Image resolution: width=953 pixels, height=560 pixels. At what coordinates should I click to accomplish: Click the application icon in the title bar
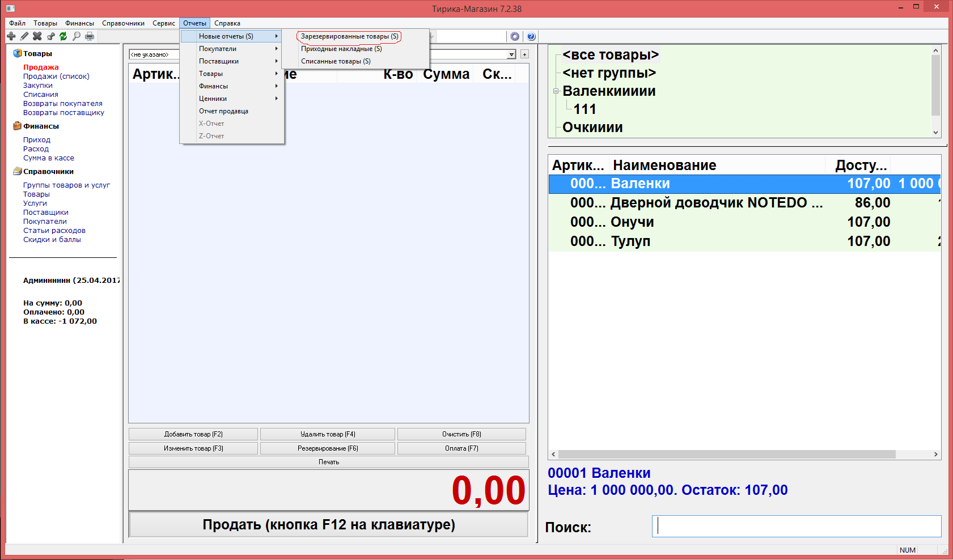tap(10, 9)
